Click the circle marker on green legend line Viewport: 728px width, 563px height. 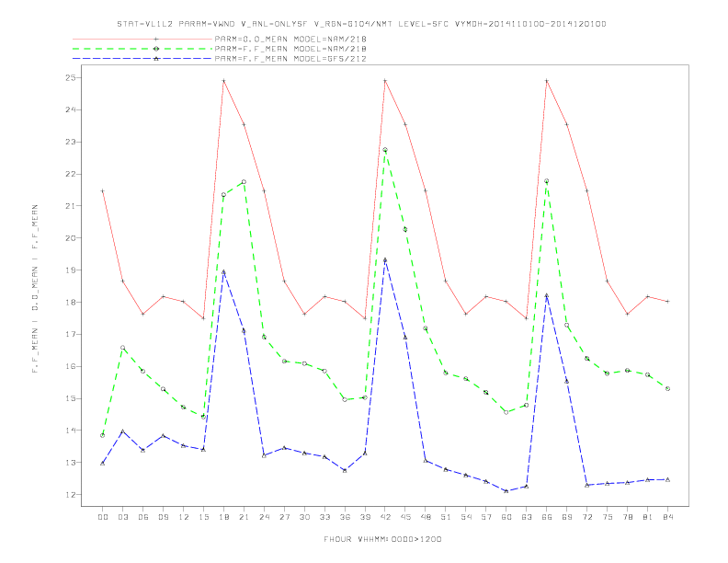(156, 49)
